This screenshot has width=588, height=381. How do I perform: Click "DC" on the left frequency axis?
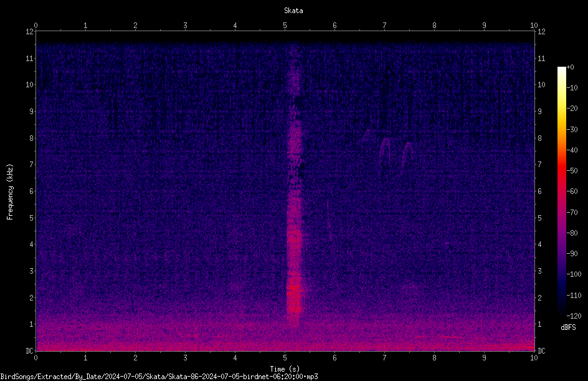coord(29,351)
